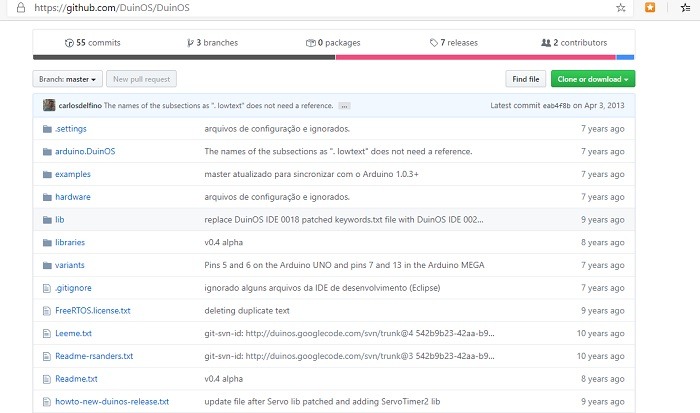Open the Readme.txt file
Viewport: 700px width, 413px height.
76,379
